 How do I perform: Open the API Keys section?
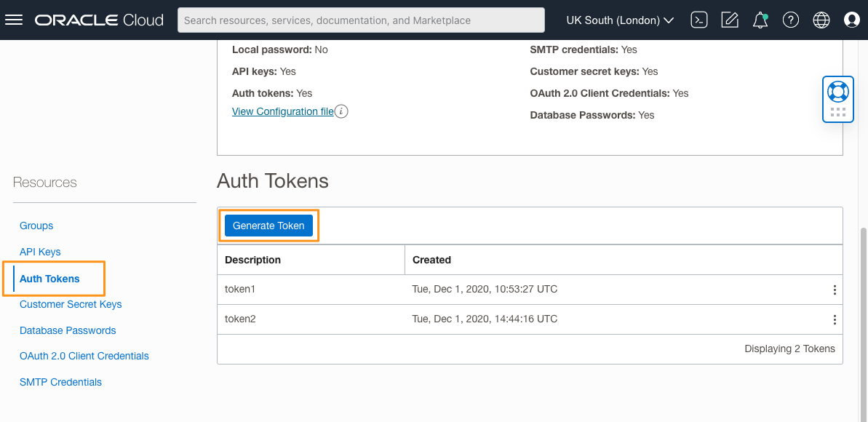point(40,252)
